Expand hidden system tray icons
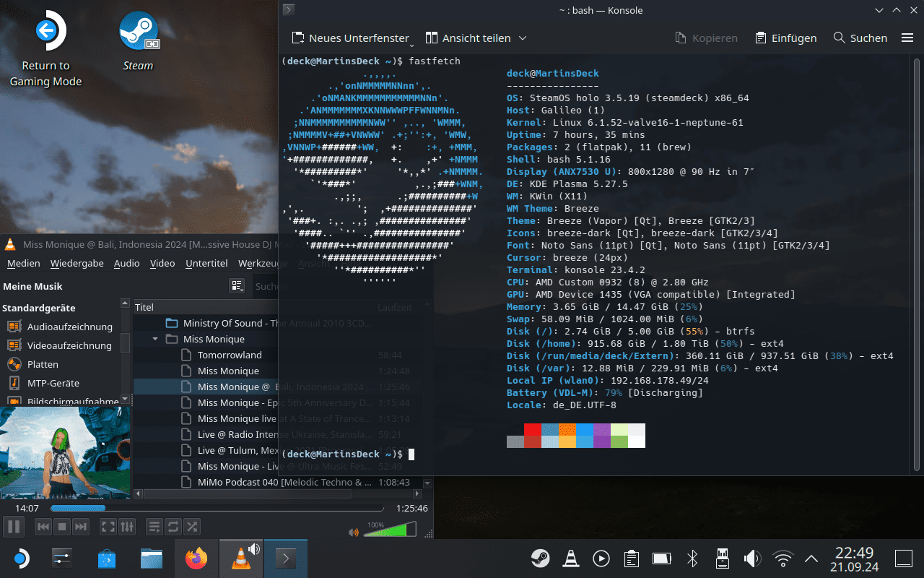Image resolution: width=924 pixels, height=578 pixels. pyautogui.click(x=811, y=558)
